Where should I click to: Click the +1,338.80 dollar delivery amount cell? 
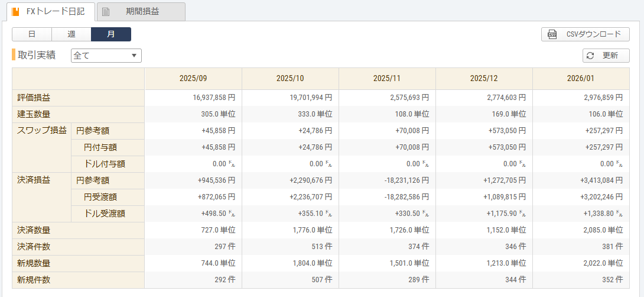(600, 214)
